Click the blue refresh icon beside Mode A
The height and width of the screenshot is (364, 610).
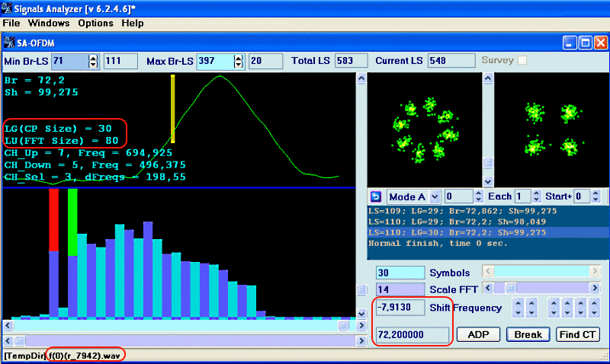[375, 196]
